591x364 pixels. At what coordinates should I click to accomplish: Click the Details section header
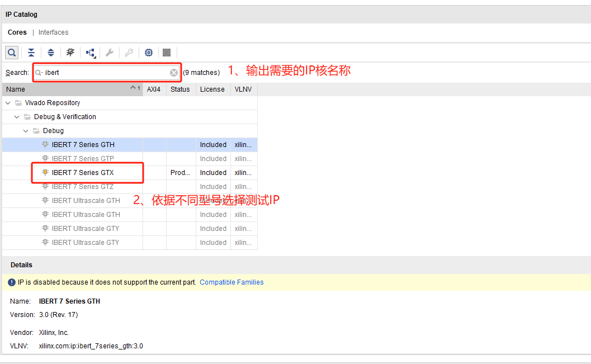point(21,265)
